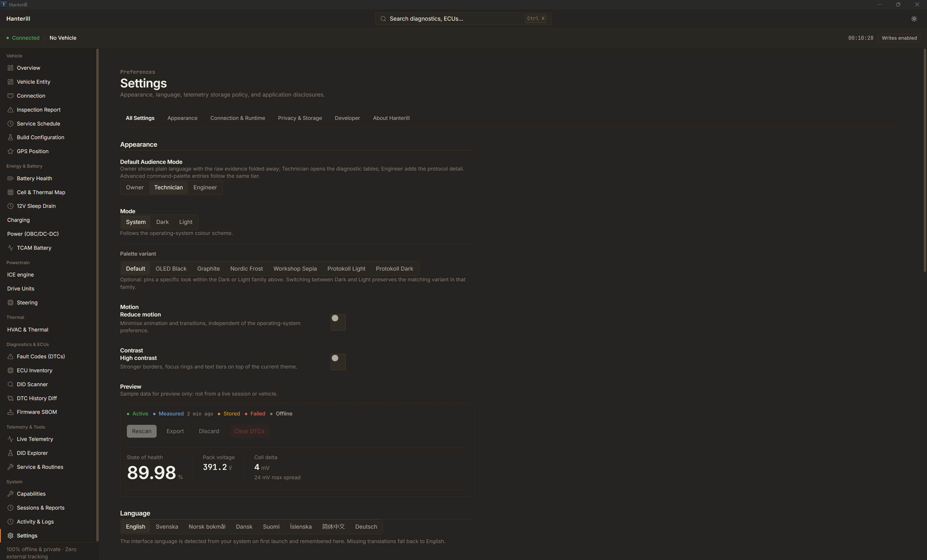Click the Writes enabled badge
The height and width of the screenshot is (560, 927).
pyautogui.click(x=899, y=38)
